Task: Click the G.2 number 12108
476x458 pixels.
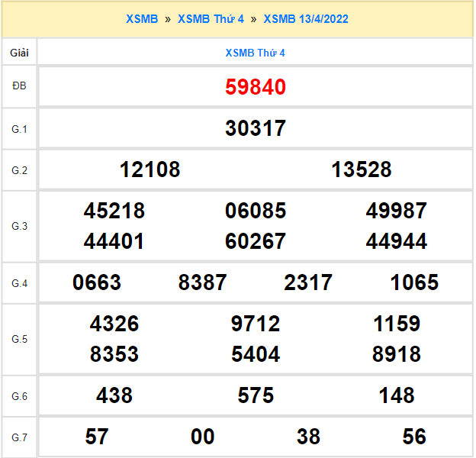Action: point(150,169)
